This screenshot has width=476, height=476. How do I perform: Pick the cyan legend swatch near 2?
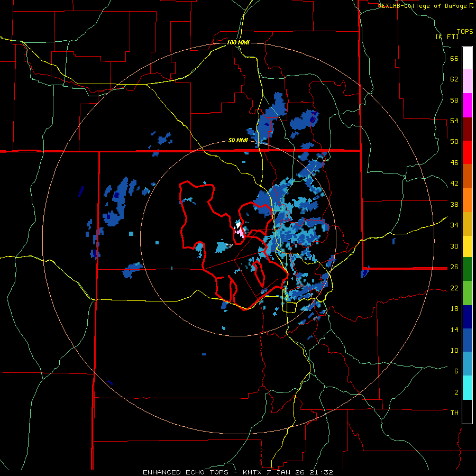pyautogui.click(x=467, y=388)
